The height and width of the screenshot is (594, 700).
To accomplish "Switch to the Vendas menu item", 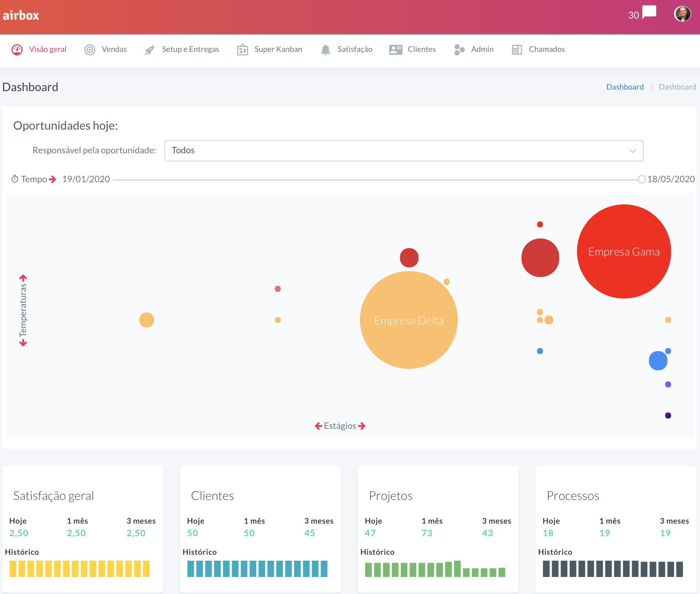I will [114, 49].
